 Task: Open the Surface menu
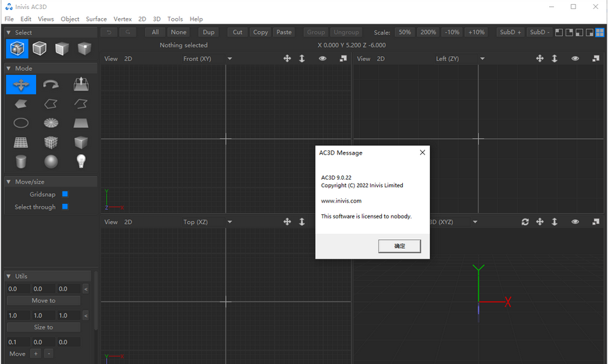click(96, 19)
